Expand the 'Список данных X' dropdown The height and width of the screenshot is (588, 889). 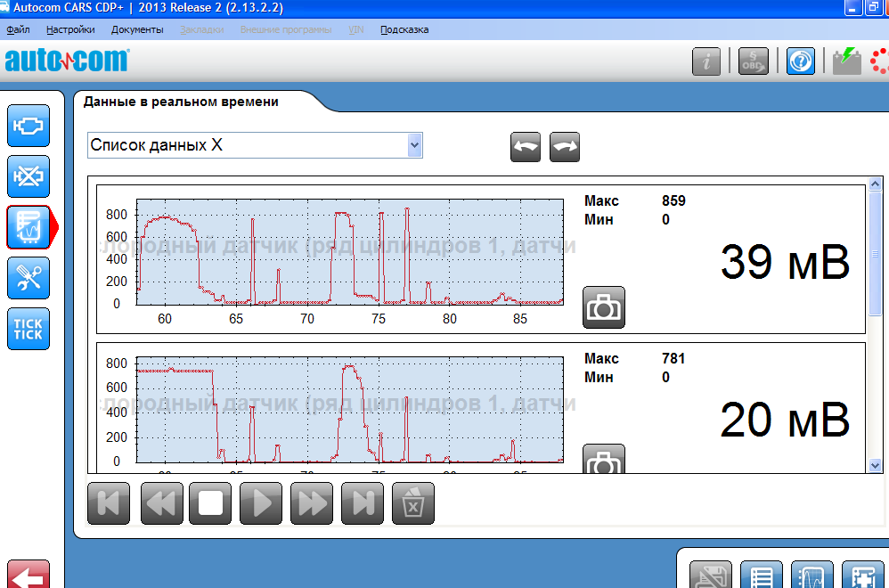[x=413, y=145]
